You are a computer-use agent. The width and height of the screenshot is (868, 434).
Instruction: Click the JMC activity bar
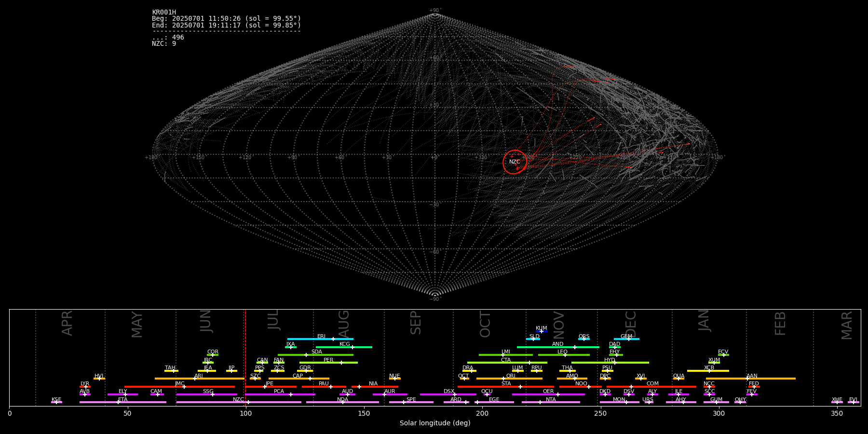click(180, 387)
